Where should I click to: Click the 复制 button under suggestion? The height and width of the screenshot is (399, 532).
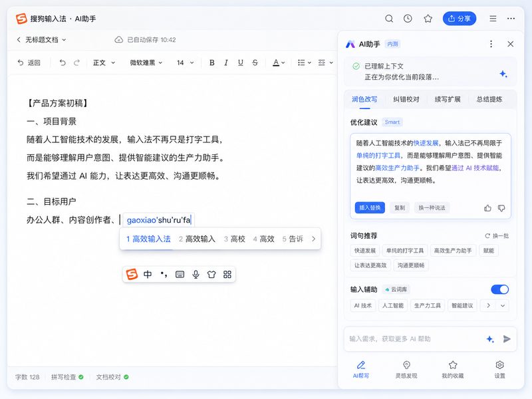coord(400,207)
